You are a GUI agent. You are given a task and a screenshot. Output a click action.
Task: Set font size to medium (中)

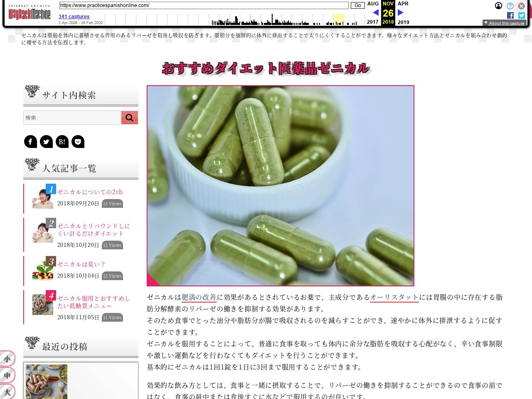(x=7, y=375)
